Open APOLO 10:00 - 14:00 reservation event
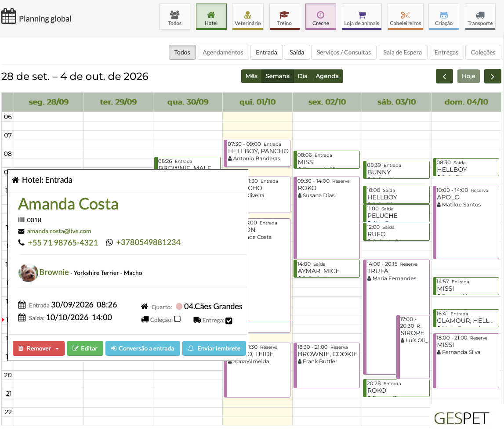Image resolution: width=504 pixels, height=430 pixels. point(466,222)
